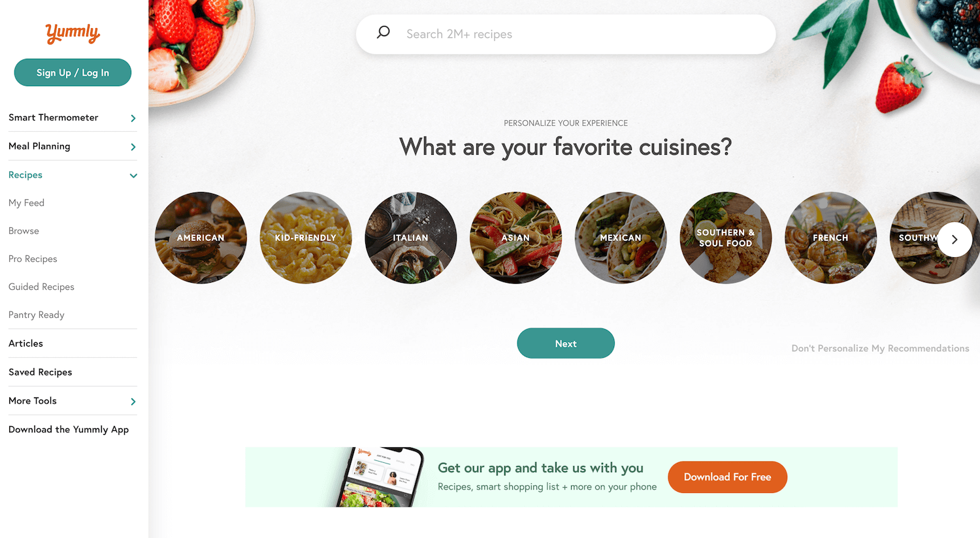
Task: Focus the Search 2M+ recipes field
Action: click(566, 34)
